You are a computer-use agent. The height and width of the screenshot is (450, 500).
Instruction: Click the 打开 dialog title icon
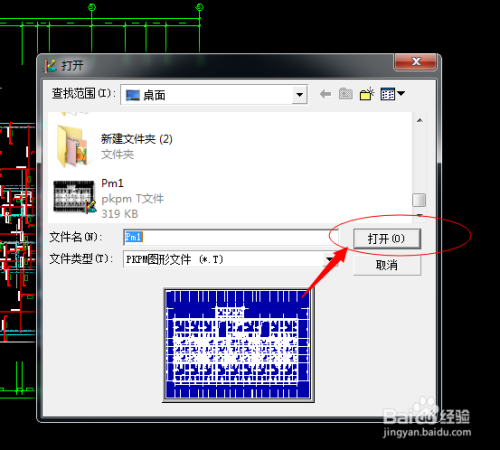(50, 66)
